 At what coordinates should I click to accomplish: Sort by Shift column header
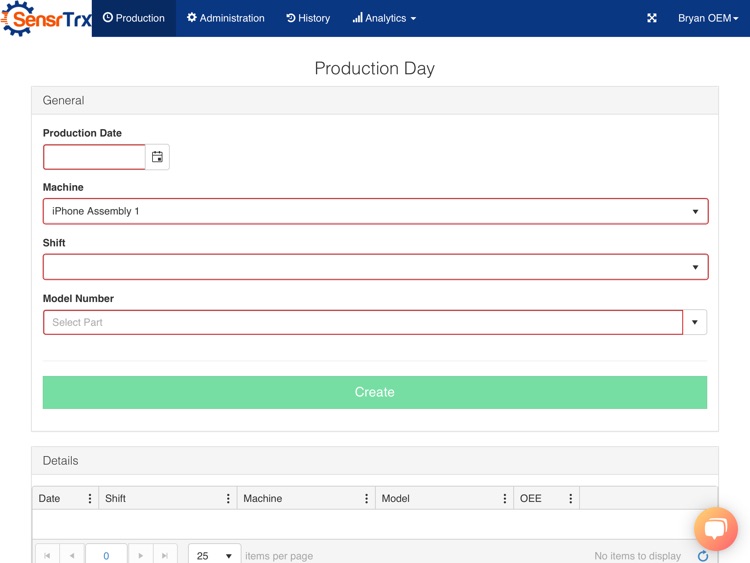pyautogui.click(x=115, y=498)
